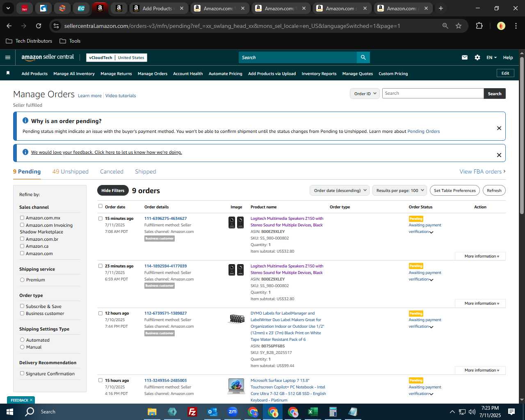Open the browser extensions puzzle icon
525x420 pixels.
click(479, 26)
